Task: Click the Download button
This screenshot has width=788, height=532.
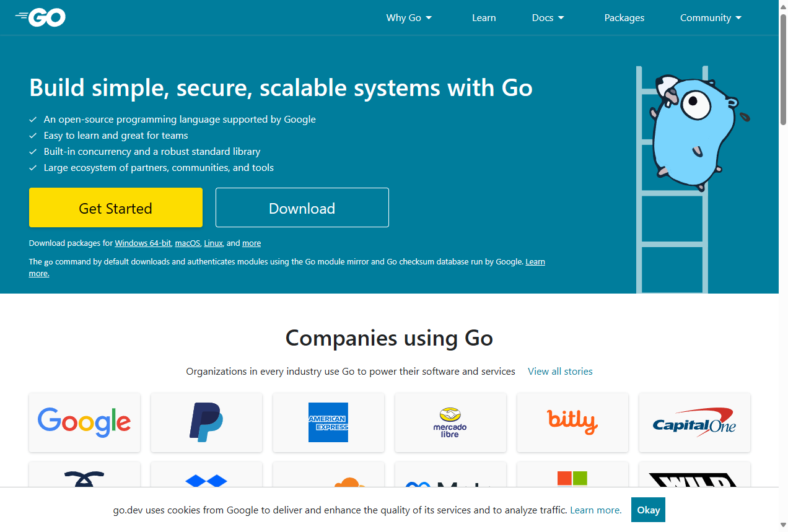Action: (x=302, y=207)
